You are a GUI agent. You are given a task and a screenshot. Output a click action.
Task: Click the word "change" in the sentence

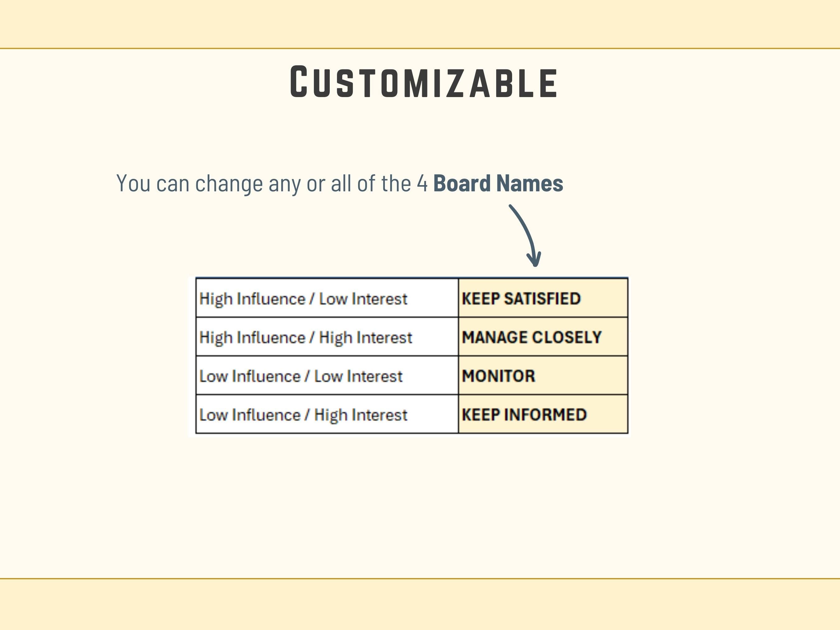229,184
